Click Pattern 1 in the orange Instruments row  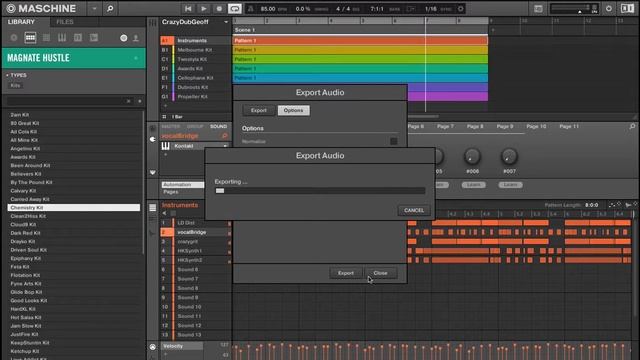pyautogui.click(x=360, y=40)
